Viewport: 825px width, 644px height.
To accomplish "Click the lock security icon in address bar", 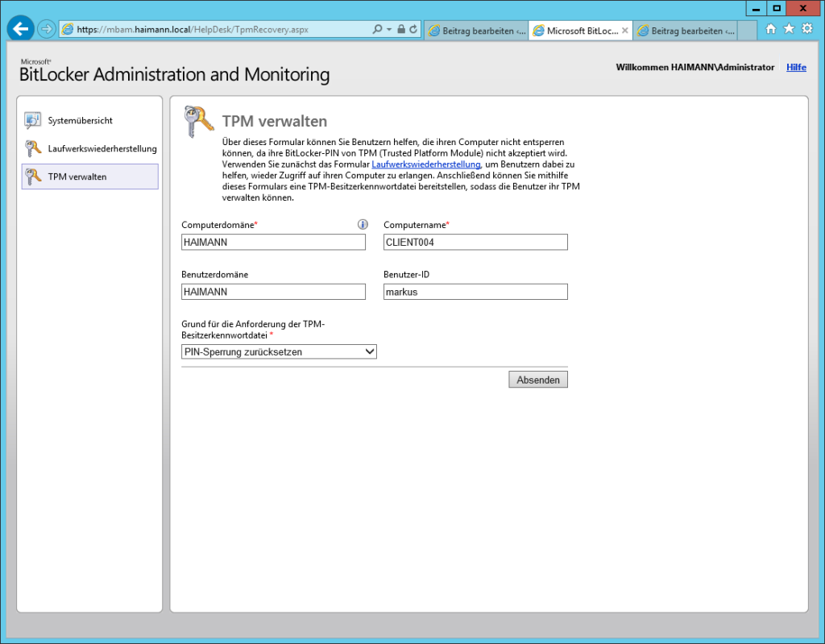I will (401, 30).
